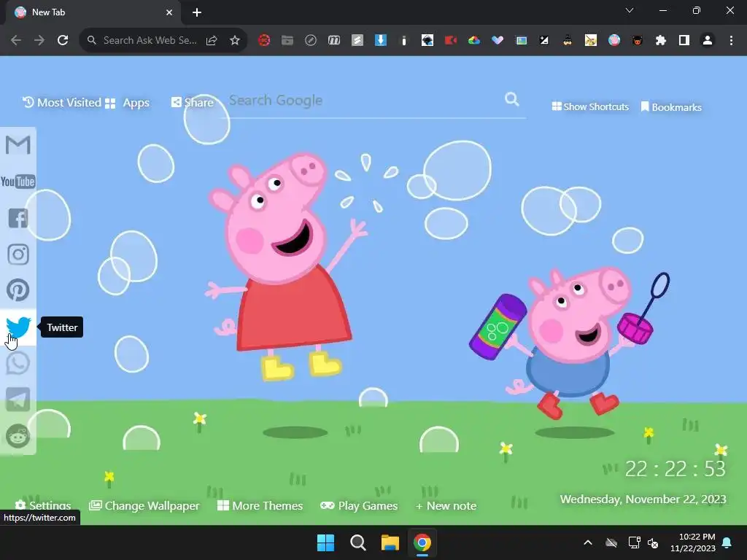Open YouTube from the sidebar
The width and height of the screenshot is (747, 560).
18,182
